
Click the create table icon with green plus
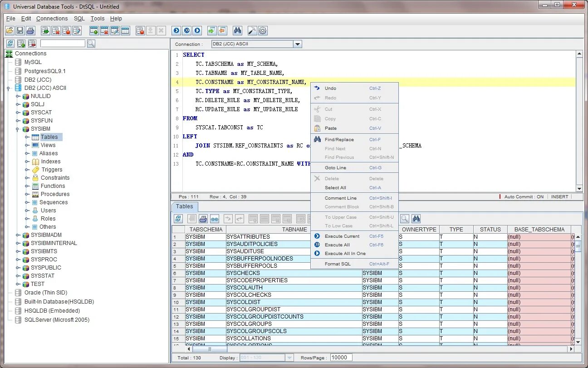(94, 30)
